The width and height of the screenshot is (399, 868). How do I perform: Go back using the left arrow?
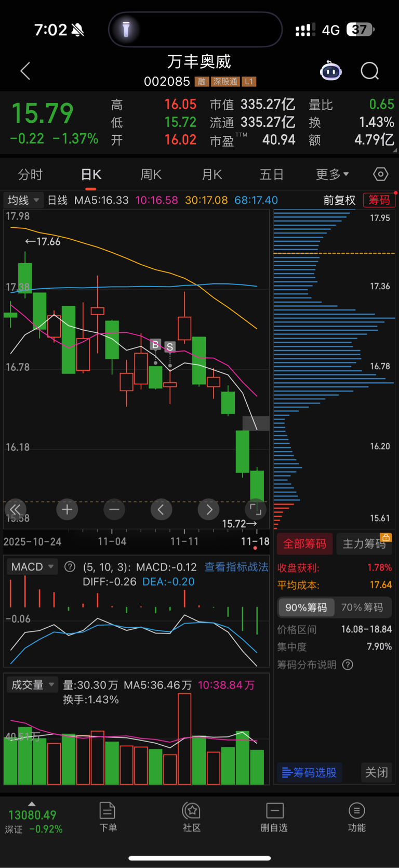pyautogui.click(x=25, y=71)
